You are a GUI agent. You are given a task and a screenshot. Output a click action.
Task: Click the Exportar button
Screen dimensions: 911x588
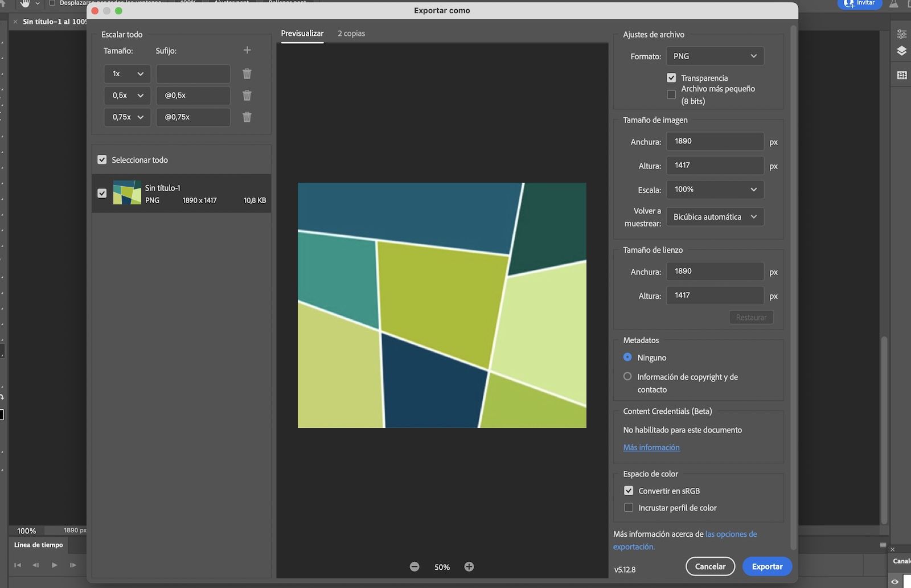tap(767, 566)
